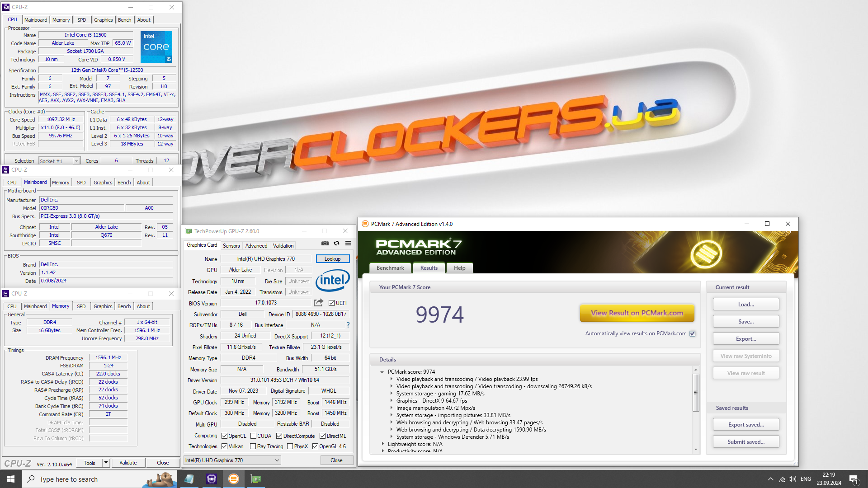This screenshot has width=868, height=488.
Task: Open the Windows Start menu
Action: 11,479
